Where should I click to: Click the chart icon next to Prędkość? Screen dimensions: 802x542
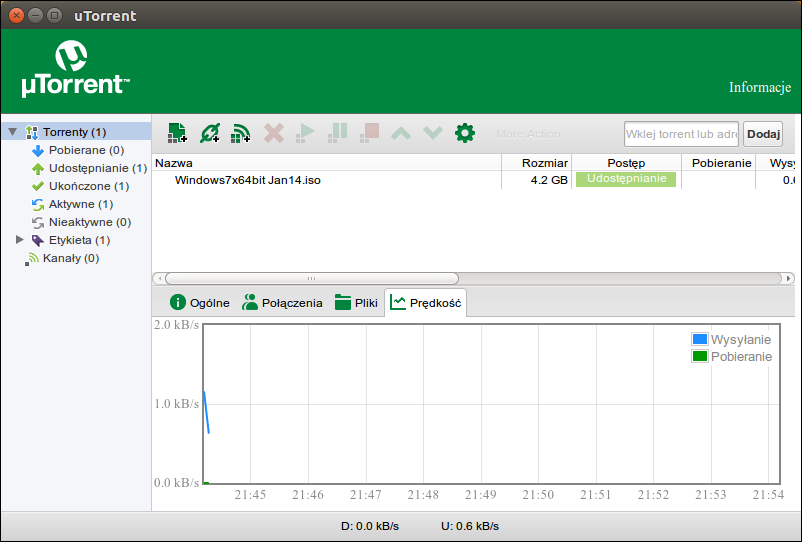[397, 302]
